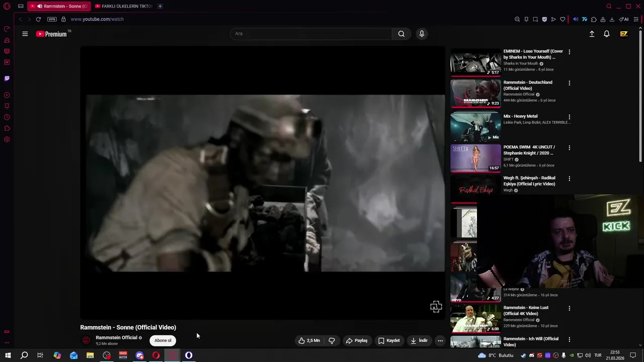Like the Rammstein Sonne video
644x362 pixels.
[309, 340]
